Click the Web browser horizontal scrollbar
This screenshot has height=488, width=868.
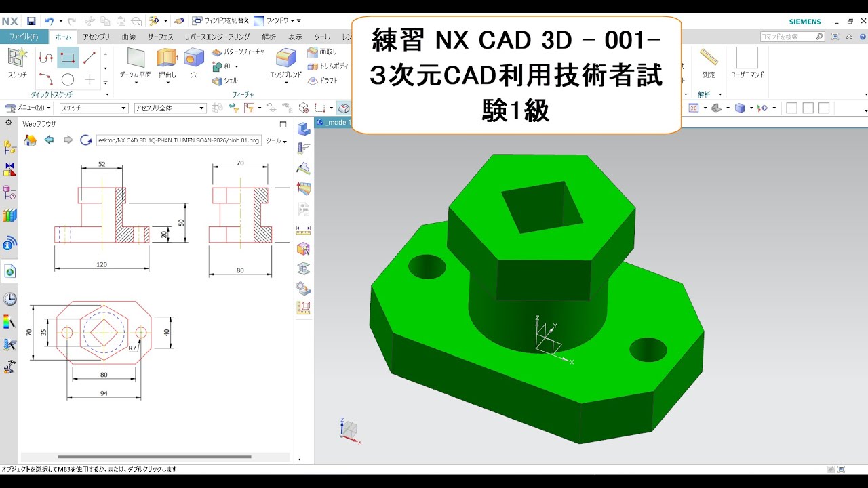coord(155,457)
